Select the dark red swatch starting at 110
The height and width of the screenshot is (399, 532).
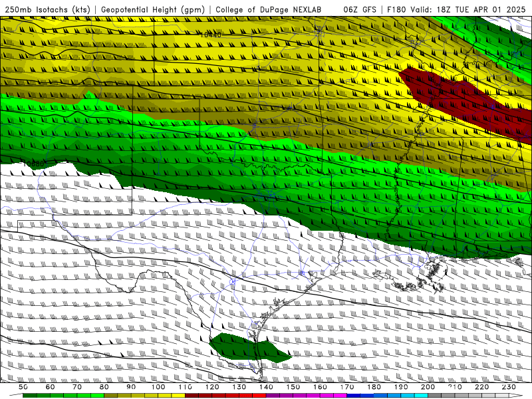[192, 396]
